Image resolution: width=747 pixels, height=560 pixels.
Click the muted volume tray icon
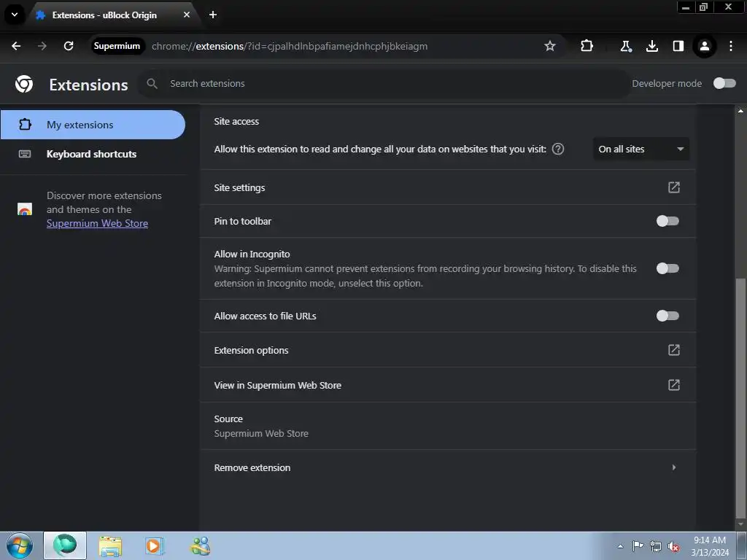pos(673,546)
